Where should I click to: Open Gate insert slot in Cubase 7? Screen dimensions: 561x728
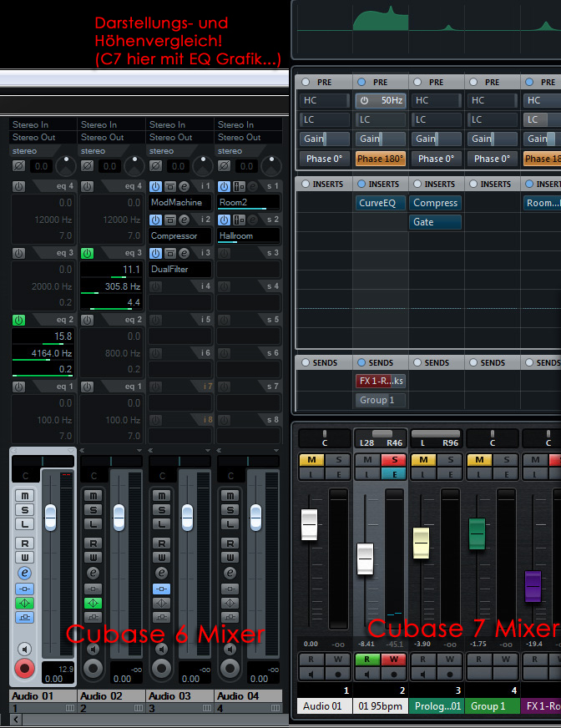436,222
